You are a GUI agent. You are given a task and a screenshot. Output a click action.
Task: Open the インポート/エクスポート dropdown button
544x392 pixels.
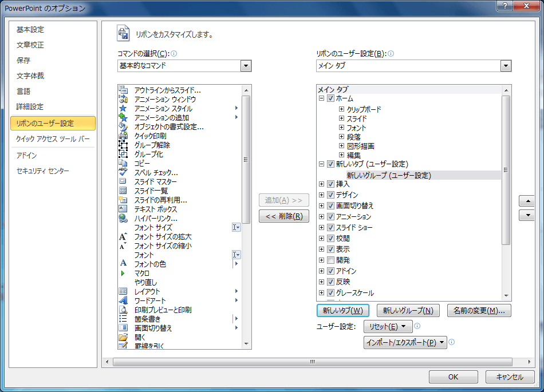(405, 342)
